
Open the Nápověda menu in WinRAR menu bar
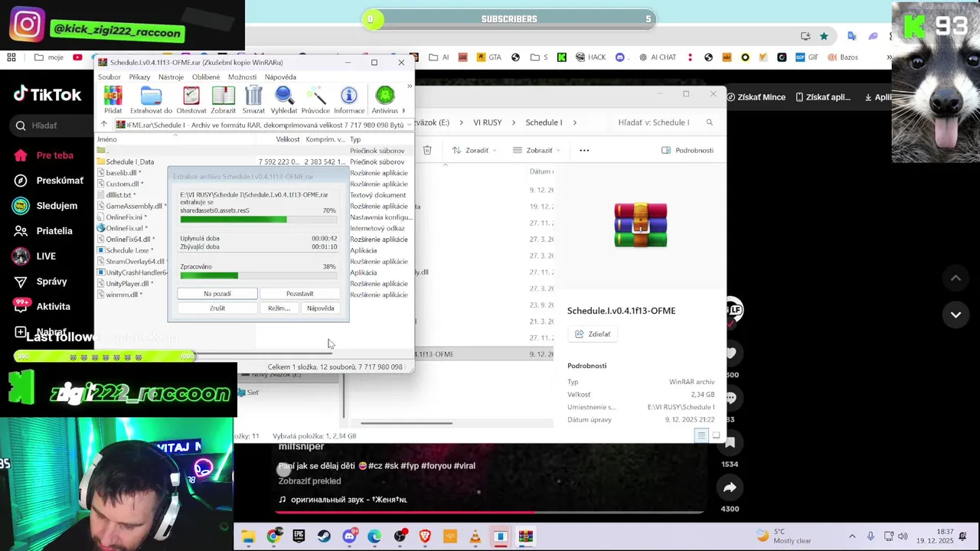click(x=280, y=77)
